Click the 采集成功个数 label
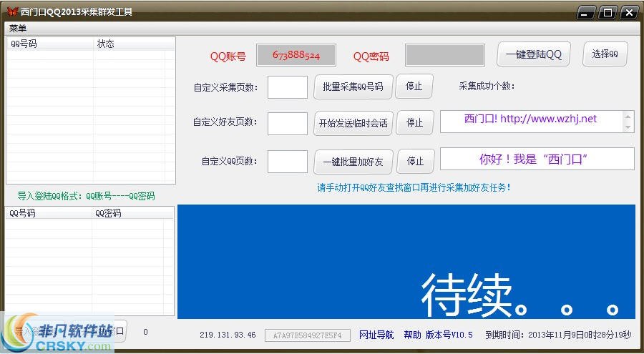 (x=487, y=87)
